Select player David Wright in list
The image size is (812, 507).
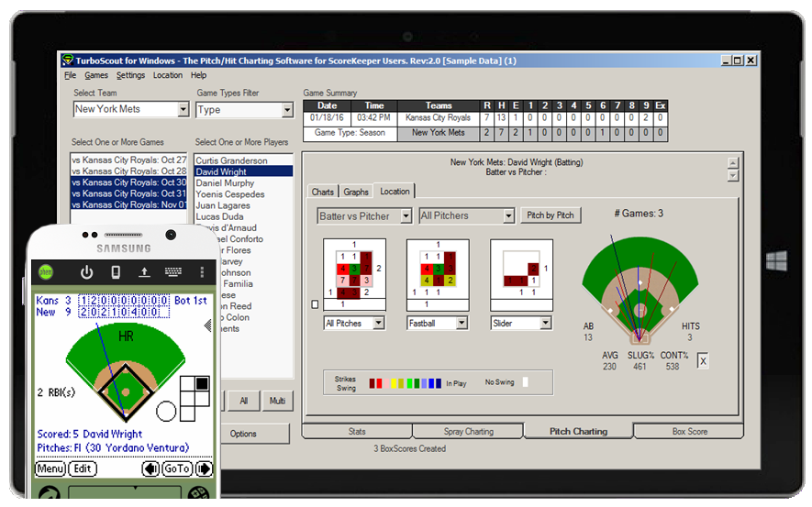(243, 171)
